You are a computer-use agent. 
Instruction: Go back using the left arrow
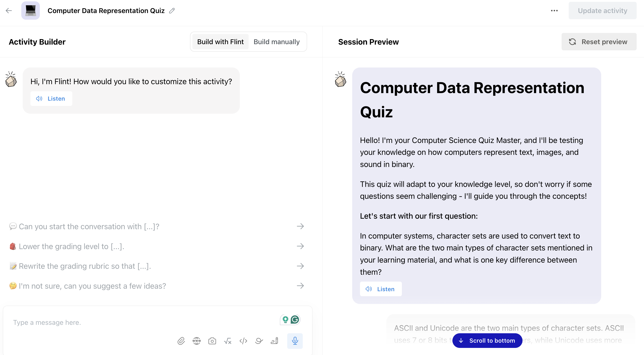click(x=9, y=11)
